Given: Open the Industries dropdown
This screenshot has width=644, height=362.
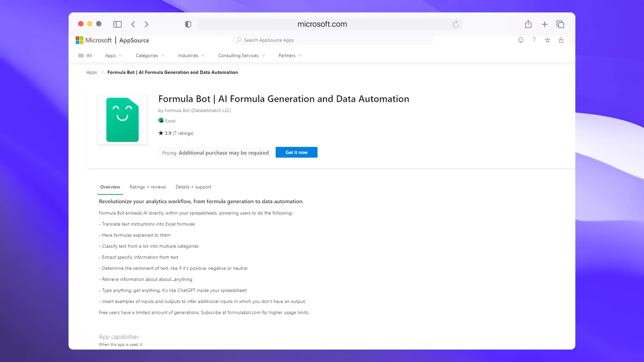Looking at the screenshot, I should [191, 55].
